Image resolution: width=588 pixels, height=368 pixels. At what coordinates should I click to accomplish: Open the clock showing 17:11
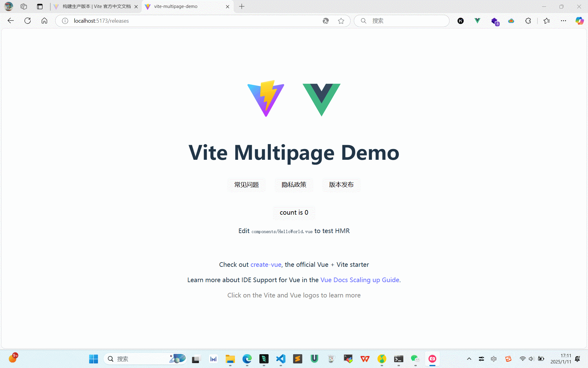point(561,359)
